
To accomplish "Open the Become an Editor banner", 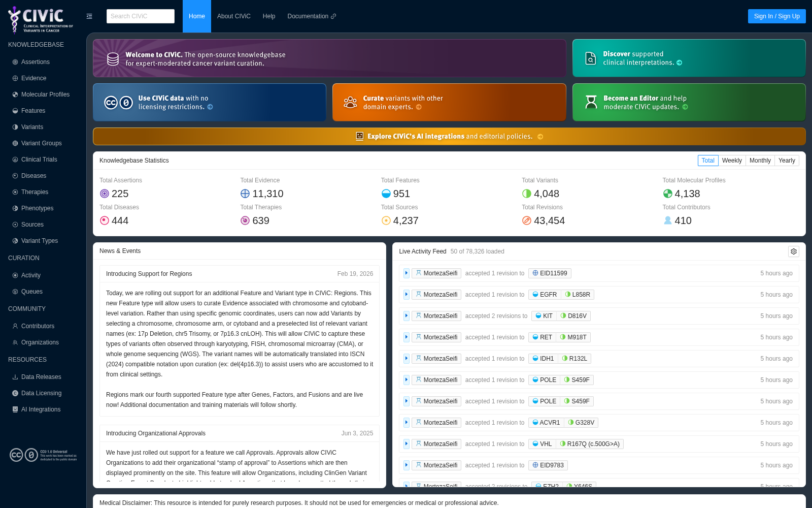I will tap(689, 103).
